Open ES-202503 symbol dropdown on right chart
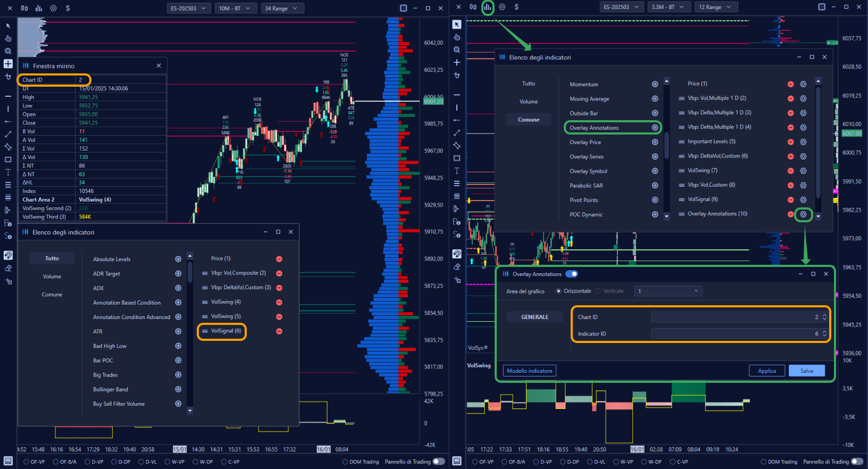This screenshot has height=469, width=868. click(x=621, y=7)
